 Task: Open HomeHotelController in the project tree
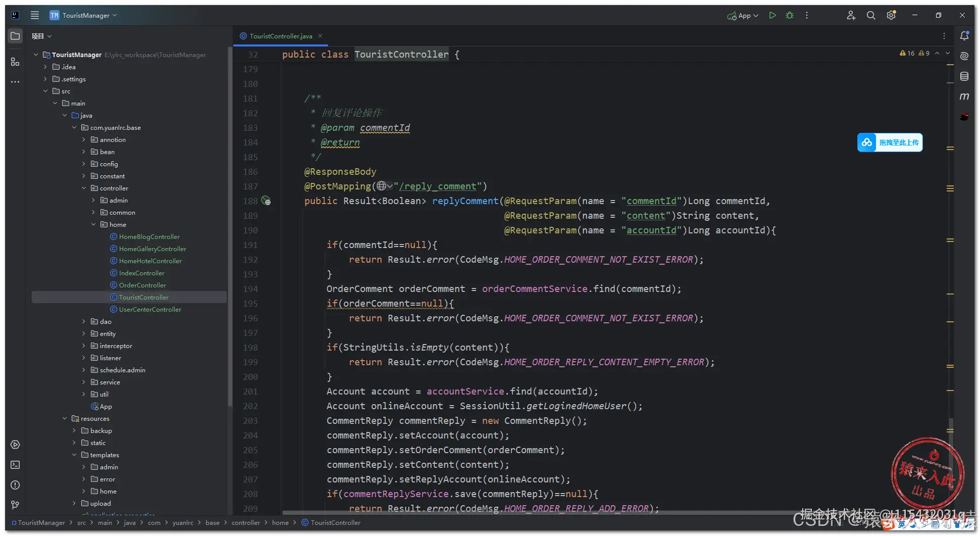click(150, 261)
